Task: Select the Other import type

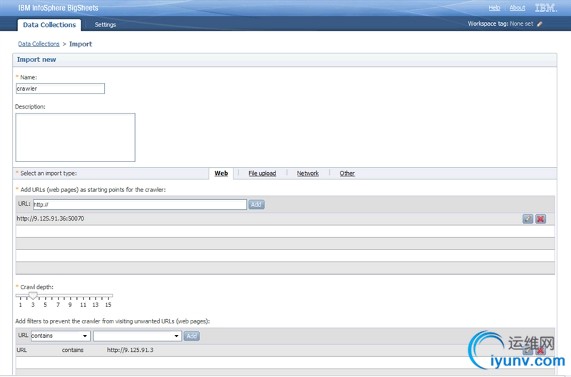Action: (x=347, y=173)
